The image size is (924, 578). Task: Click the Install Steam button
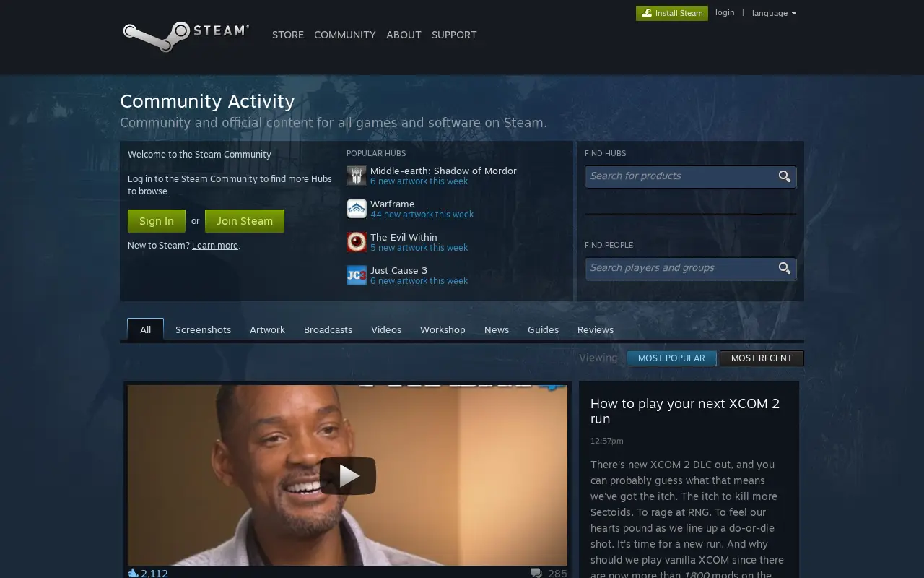tap(672, 13)
